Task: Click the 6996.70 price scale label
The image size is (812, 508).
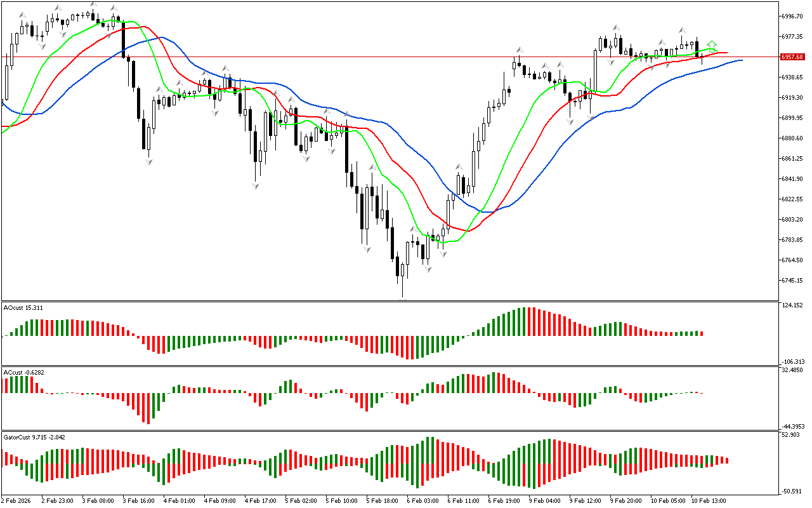Action: tap(793, 16)
